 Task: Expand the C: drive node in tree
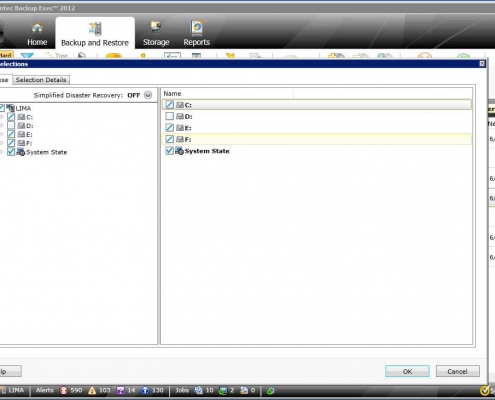[2, 117]
